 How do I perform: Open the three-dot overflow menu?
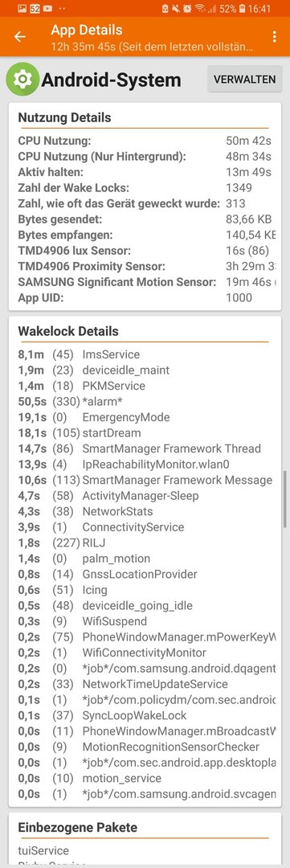[x=274, y=36]
